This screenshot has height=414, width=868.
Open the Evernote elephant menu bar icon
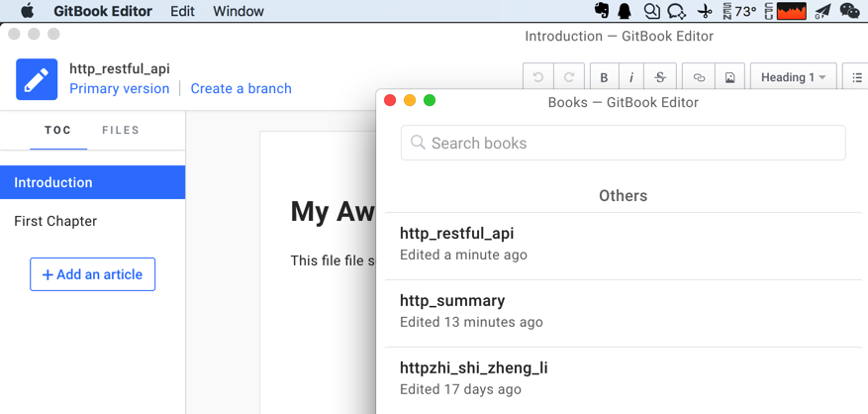(602, 11)
